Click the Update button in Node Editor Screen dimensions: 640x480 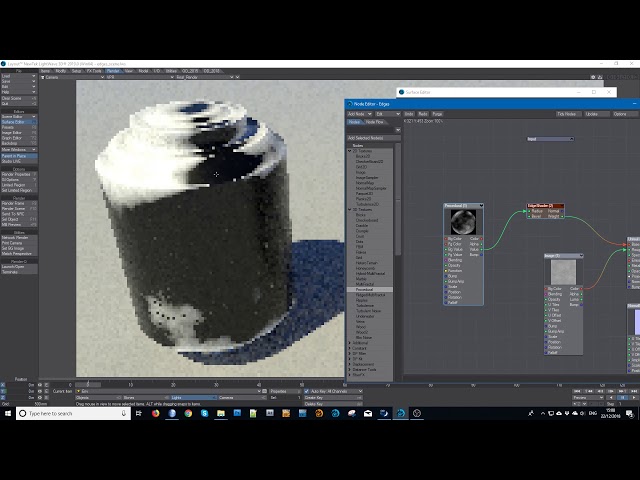click(x=595, y=114)
